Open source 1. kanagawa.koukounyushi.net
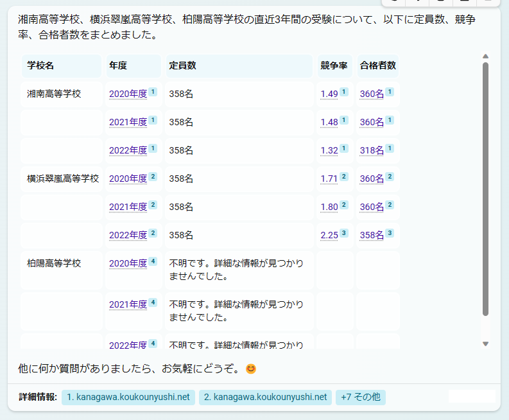Screen dimensions: 509x420 (x=128, y=398)
